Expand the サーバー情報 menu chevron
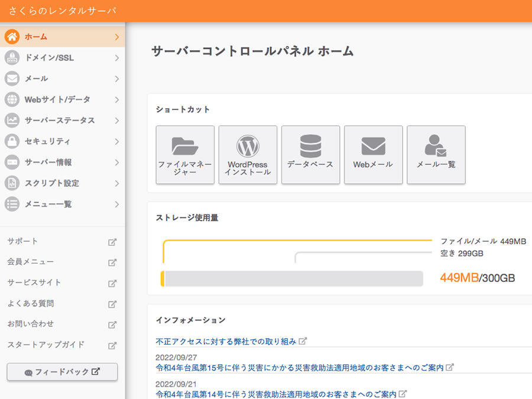532x399 pixels. [116, 163]
